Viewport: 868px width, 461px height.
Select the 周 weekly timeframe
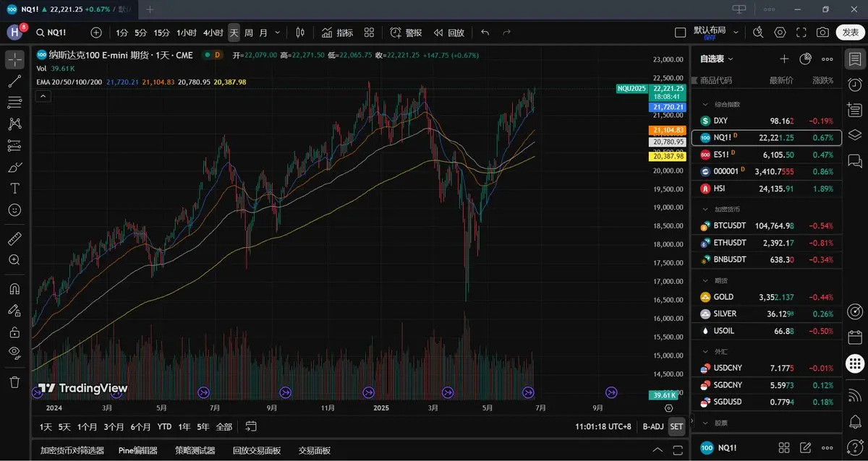point(249,33)
